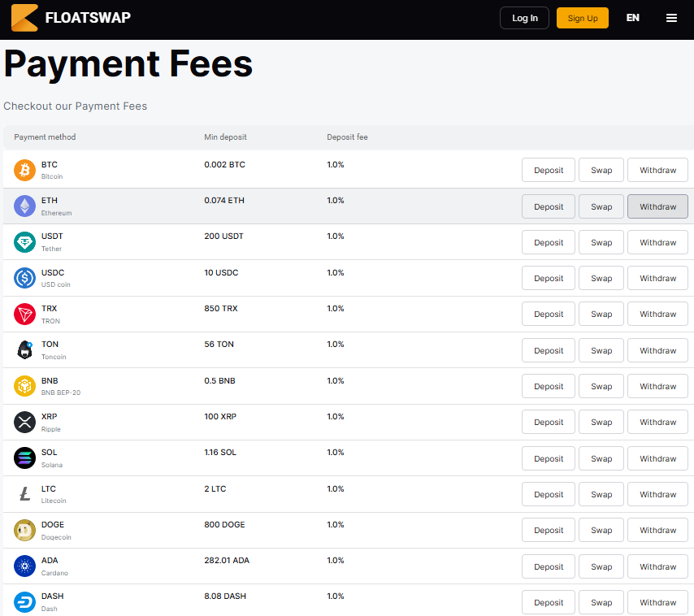The image size is (694, 616).
Task: Open Deposit for the TON row
Action: (549, 350)
